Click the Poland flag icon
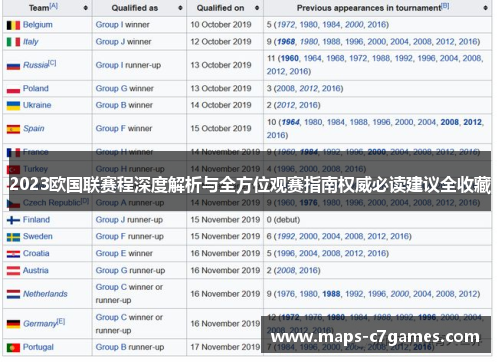 pyautogui.click(x=13, y=89)
